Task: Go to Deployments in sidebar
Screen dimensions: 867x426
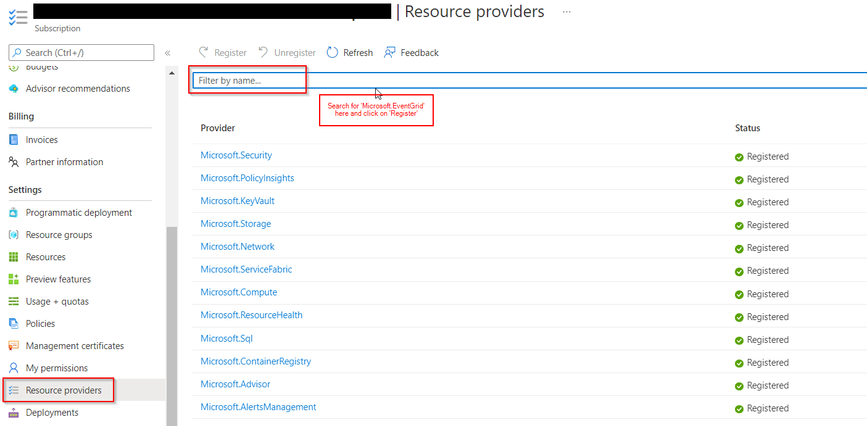Action: click(52, 413)
